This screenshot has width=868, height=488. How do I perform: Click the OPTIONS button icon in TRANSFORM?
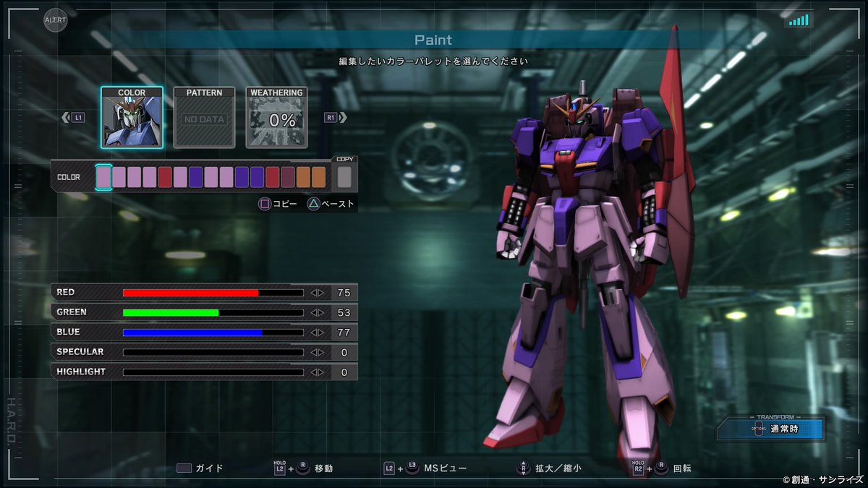758,429
